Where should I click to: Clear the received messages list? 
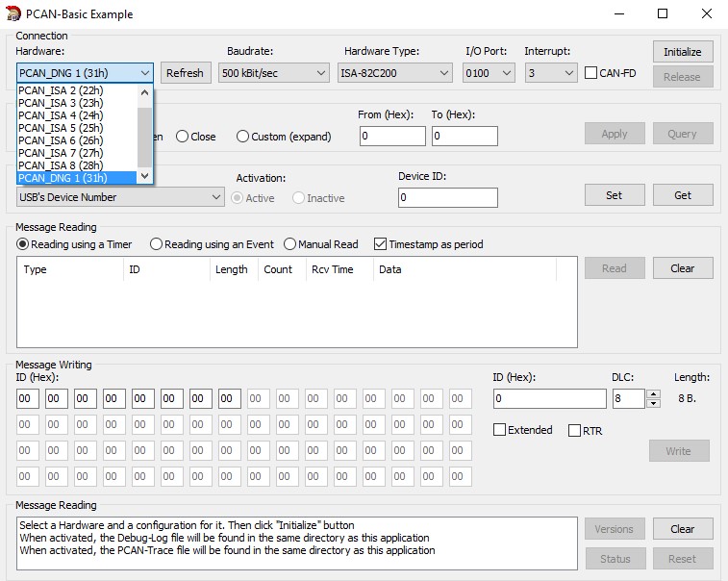pyautogui.click(x=683, y=268)
